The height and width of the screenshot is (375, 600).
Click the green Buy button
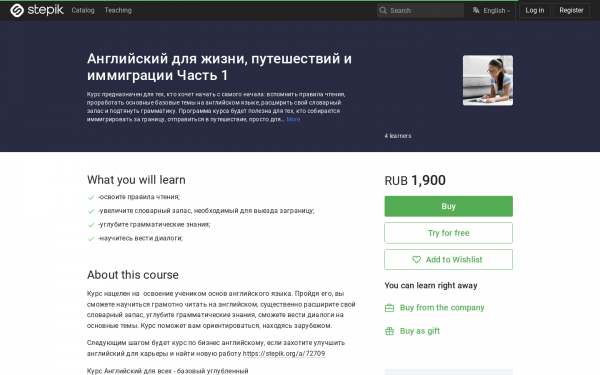click(448, 206)
